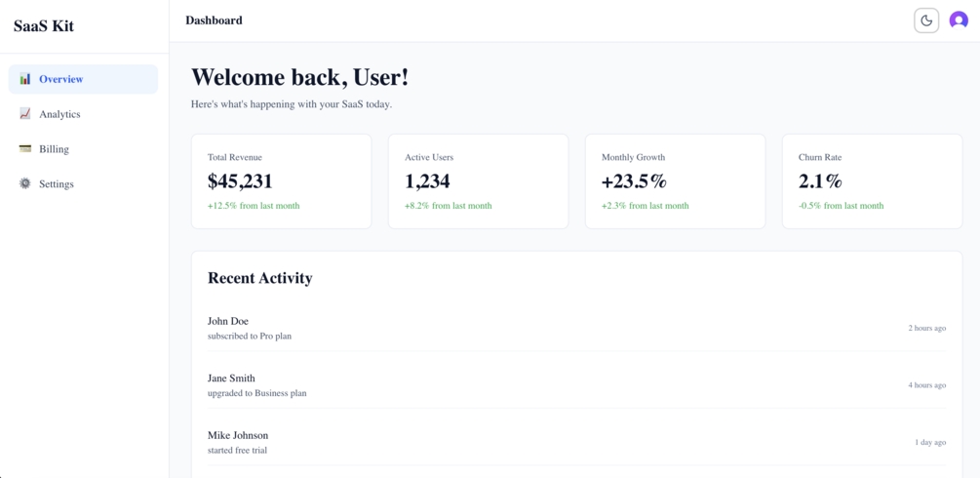Open the Active Users stat card
980x478 pixels.
coord(478,181)
